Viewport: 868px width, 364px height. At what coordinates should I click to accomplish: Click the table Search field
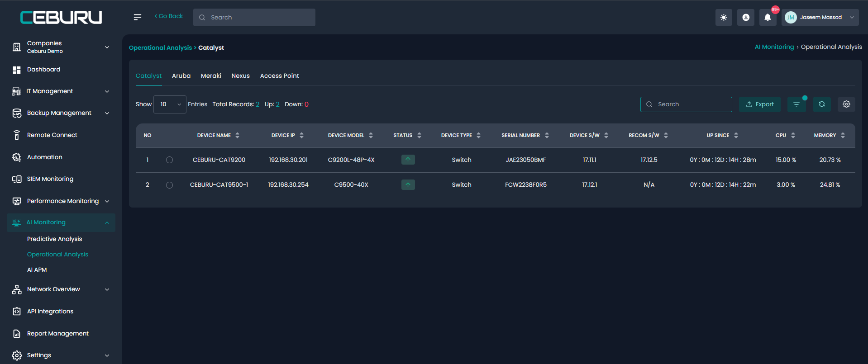686,104
